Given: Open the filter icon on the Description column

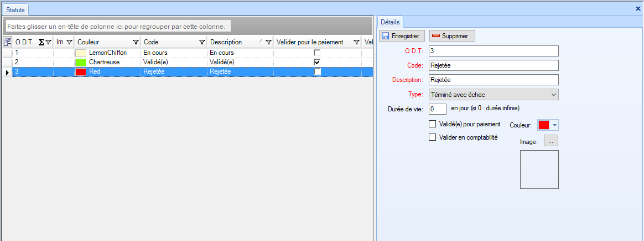Looking at the screenshot, I should 268,42.
